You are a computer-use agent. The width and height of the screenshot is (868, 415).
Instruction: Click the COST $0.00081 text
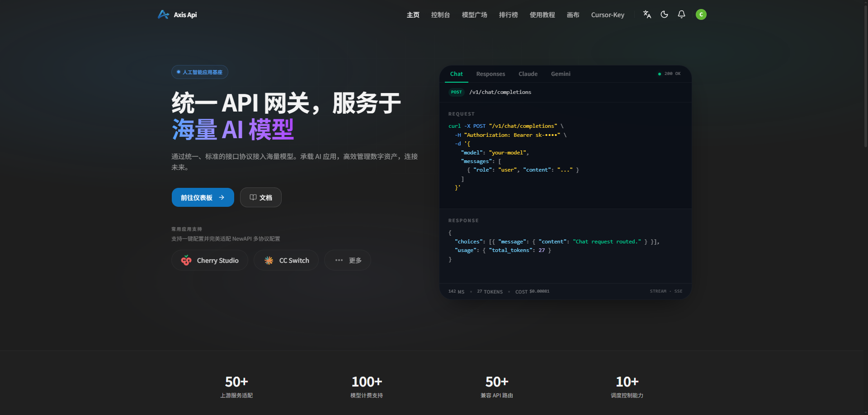[x=532, y=291]
